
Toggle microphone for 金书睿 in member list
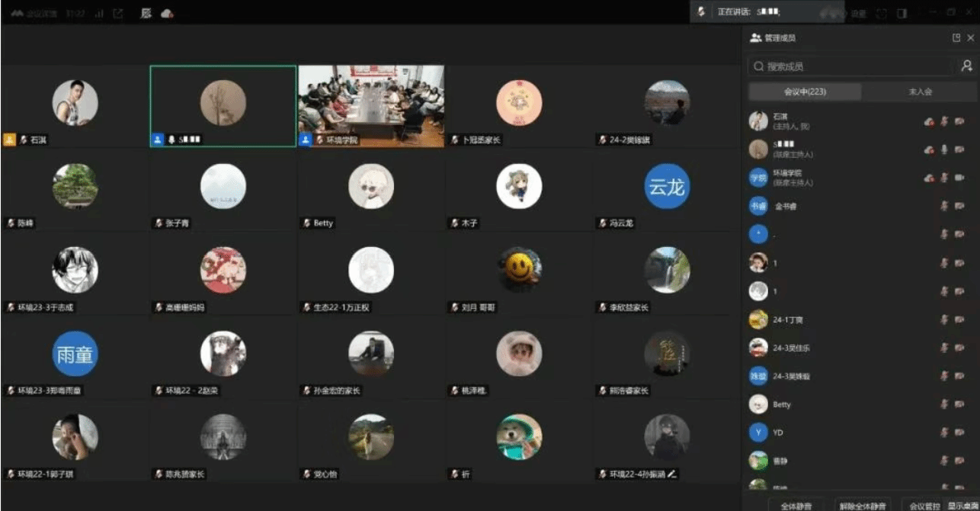(x=944, y=206)
